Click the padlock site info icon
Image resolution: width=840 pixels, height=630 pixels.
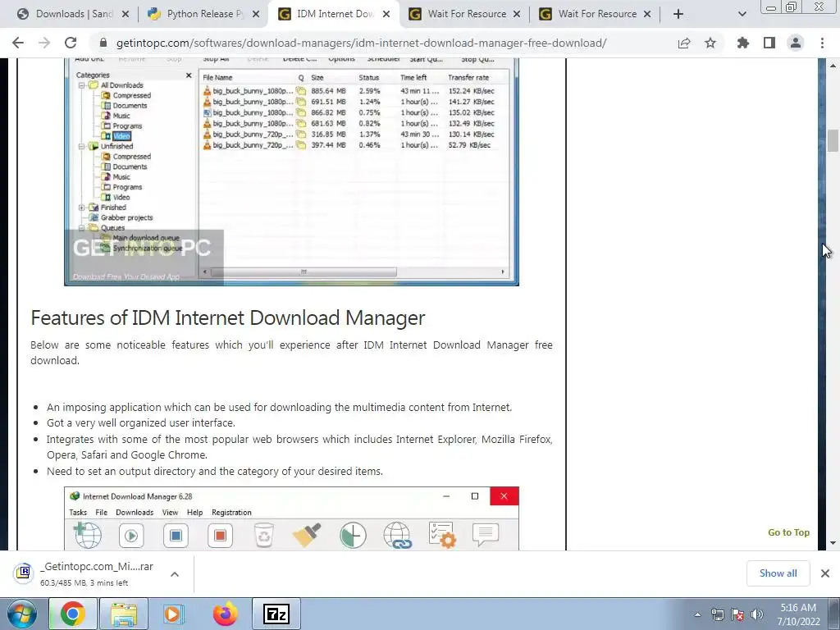(103, 43)
